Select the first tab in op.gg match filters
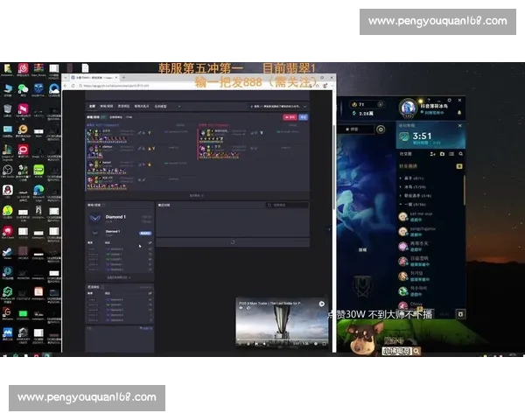Viewport: 525px width, 420px height. tap(92, 105)
